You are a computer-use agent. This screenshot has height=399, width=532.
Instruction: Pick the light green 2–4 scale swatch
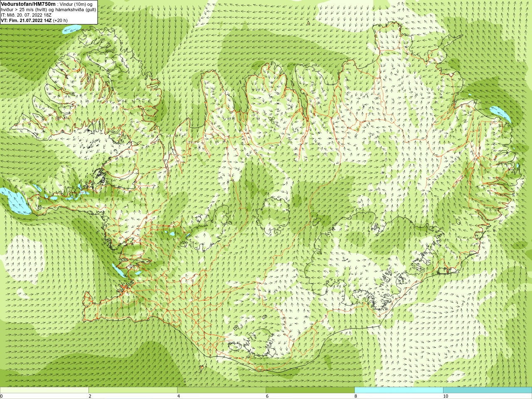point(133,390)
